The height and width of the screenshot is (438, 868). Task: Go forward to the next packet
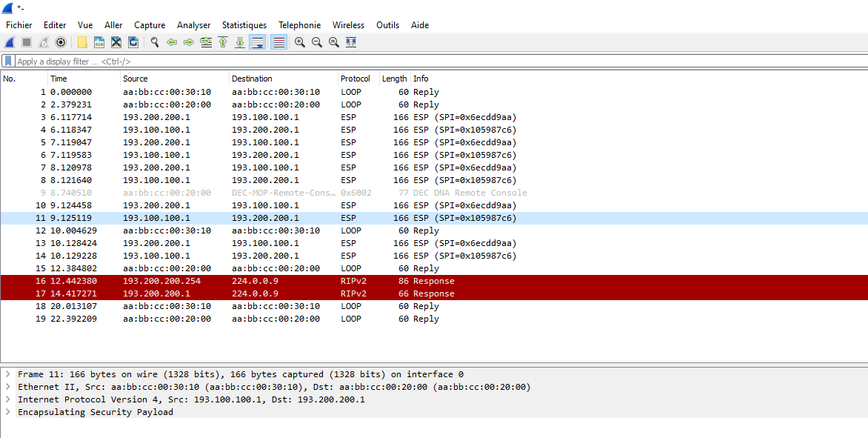coord(189,42)
